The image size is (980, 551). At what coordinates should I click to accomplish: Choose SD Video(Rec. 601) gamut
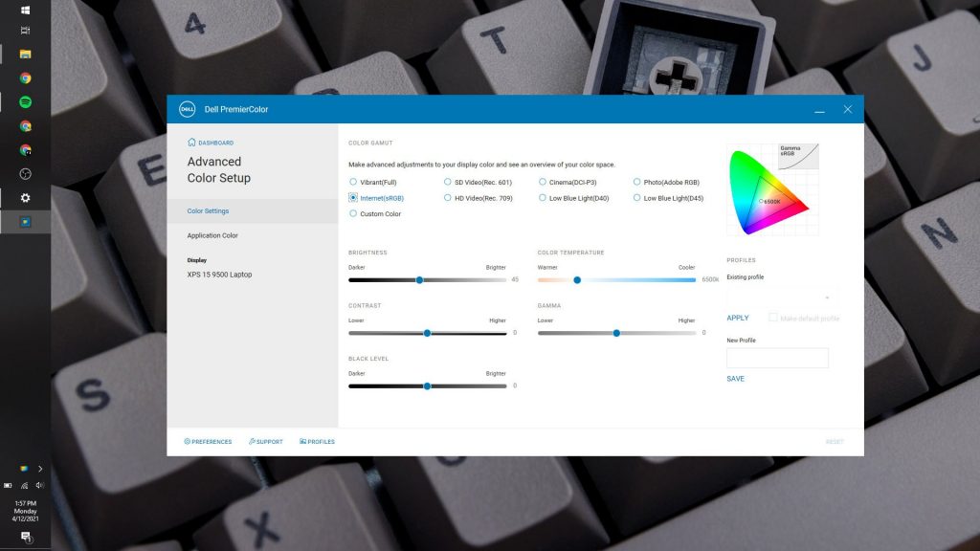click(448, 182)
